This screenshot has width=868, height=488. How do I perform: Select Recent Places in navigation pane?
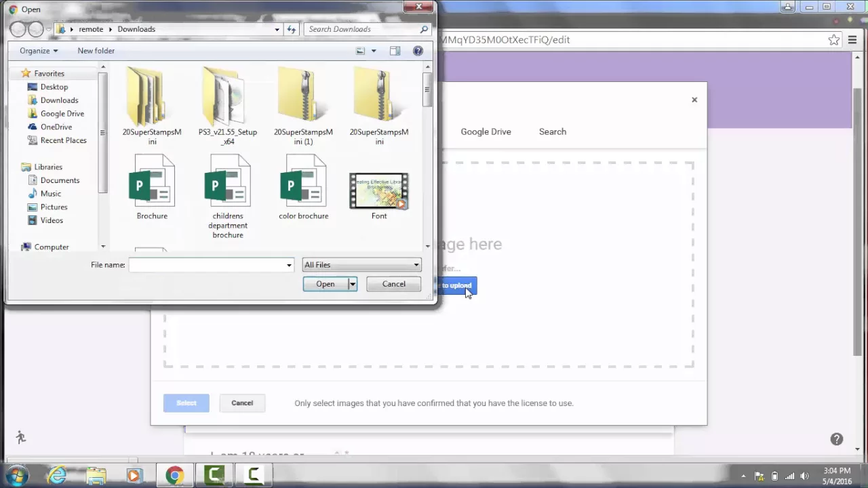coord(63,140)
